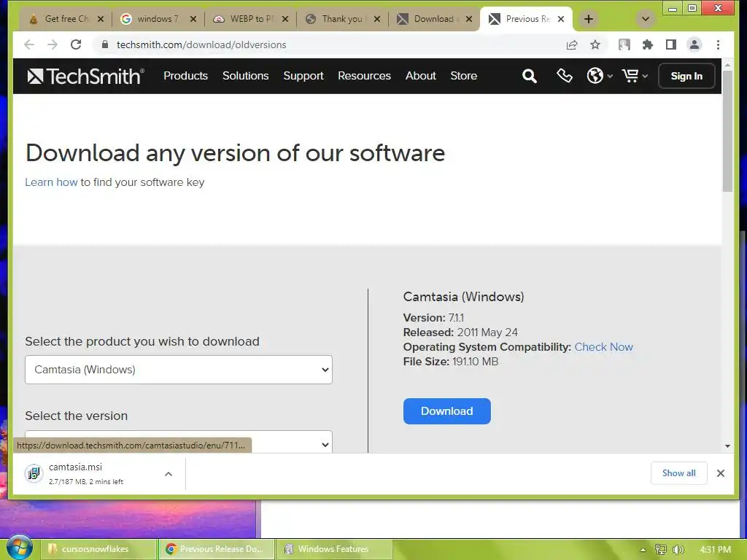Screen dimensions: 747x560
Task: Close the 'Thank you' tab
Action: tap(377, 19)
